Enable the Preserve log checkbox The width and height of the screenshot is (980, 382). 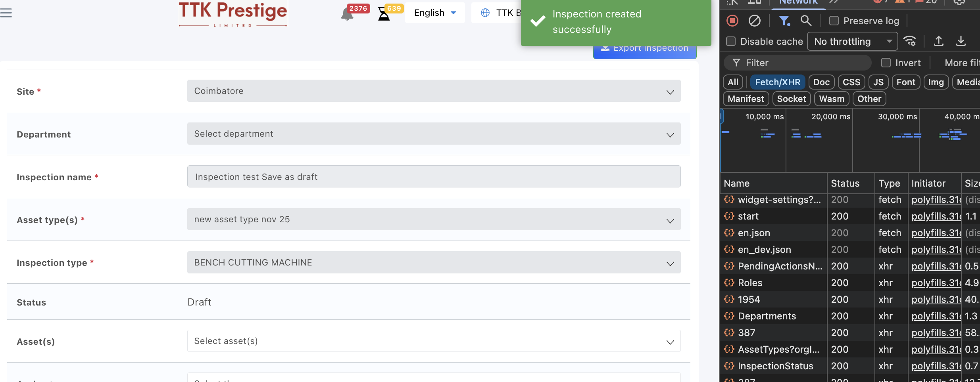pos(834,21)
